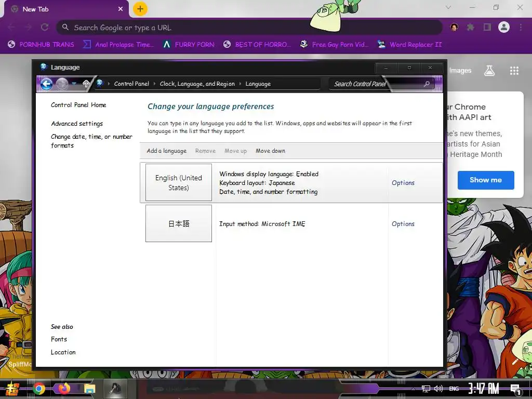This screenshot has width=532, height=399.
Task: Show hidden tray icons chevron
Action: [x=413, y=389]
